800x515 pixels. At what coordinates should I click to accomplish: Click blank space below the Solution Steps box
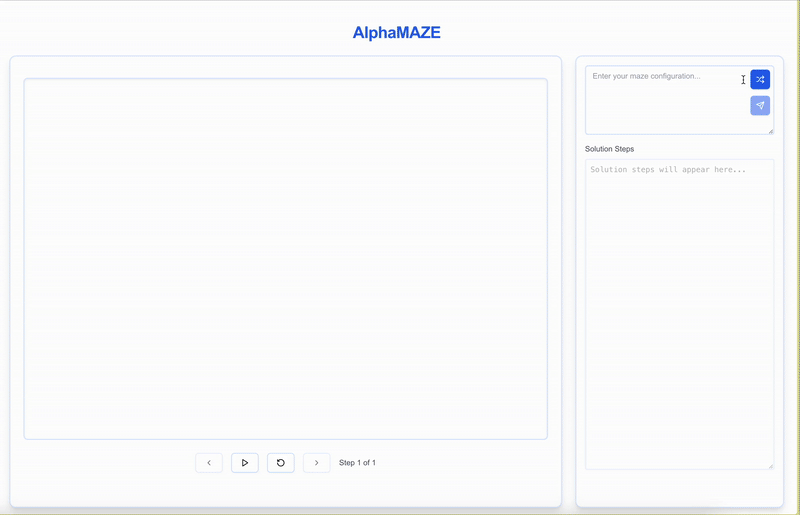pos(679,488)
